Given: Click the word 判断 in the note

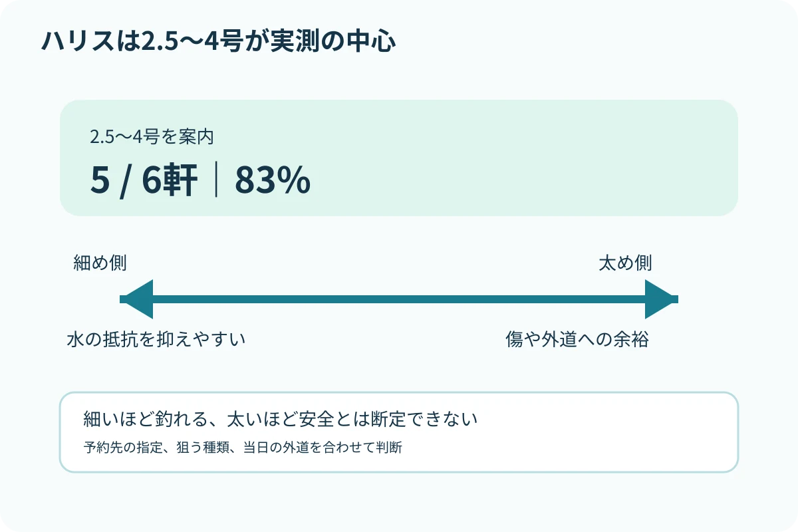Looking at the screenshot, I should pyautogui.click(x=390, y=447).
